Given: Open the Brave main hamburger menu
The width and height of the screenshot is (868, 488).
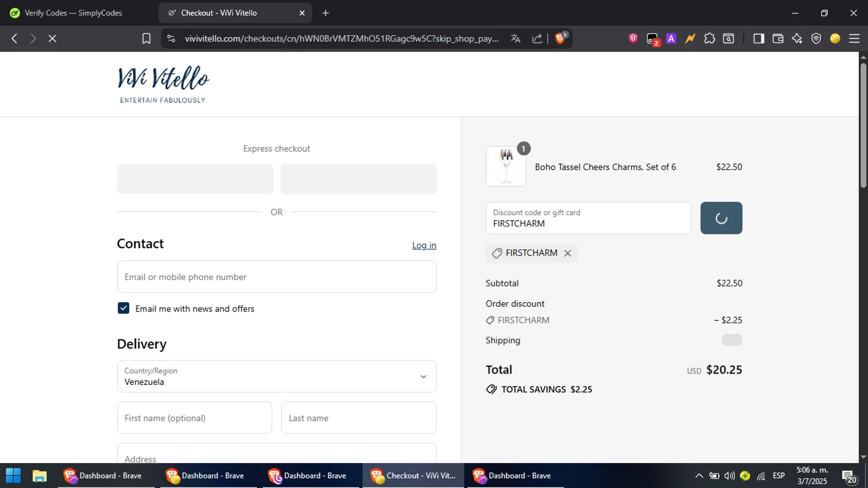Looking at the screenshot, I should pos(854,39).
